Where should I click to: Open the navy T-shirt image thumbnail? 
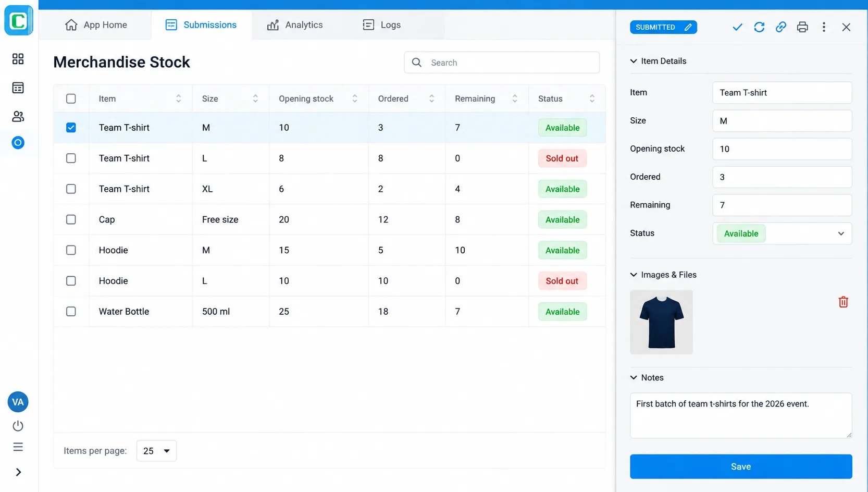[x=661, y=322]
